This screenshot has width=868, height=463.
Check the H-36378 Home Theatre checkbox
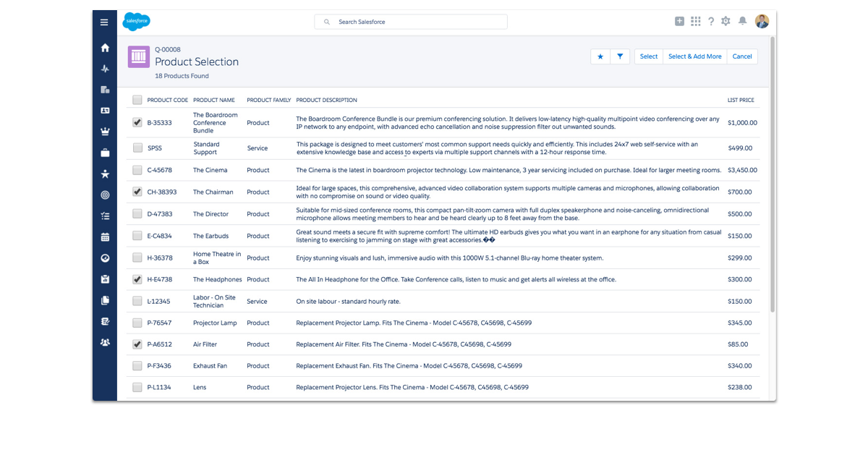pos(137,258)
